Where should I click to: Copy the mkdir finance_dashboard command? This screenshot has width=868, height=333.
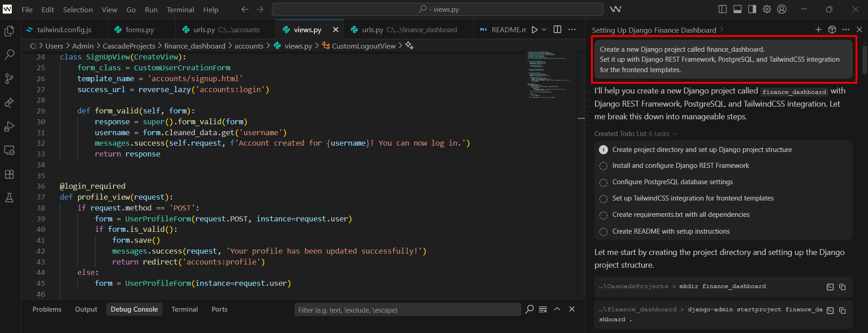pos(843,287)
